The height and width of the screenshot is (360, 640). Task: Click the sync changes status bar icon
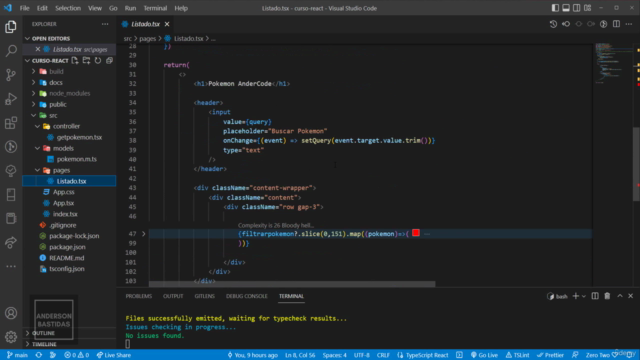tap(38, 355)
